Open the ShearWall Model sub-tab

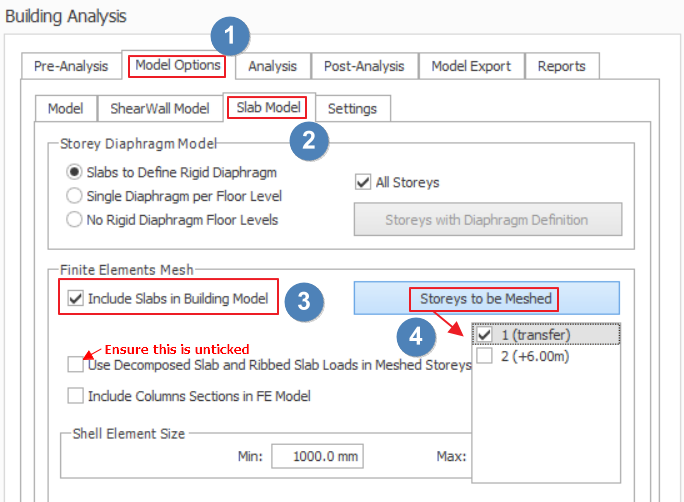pos(160,108)
